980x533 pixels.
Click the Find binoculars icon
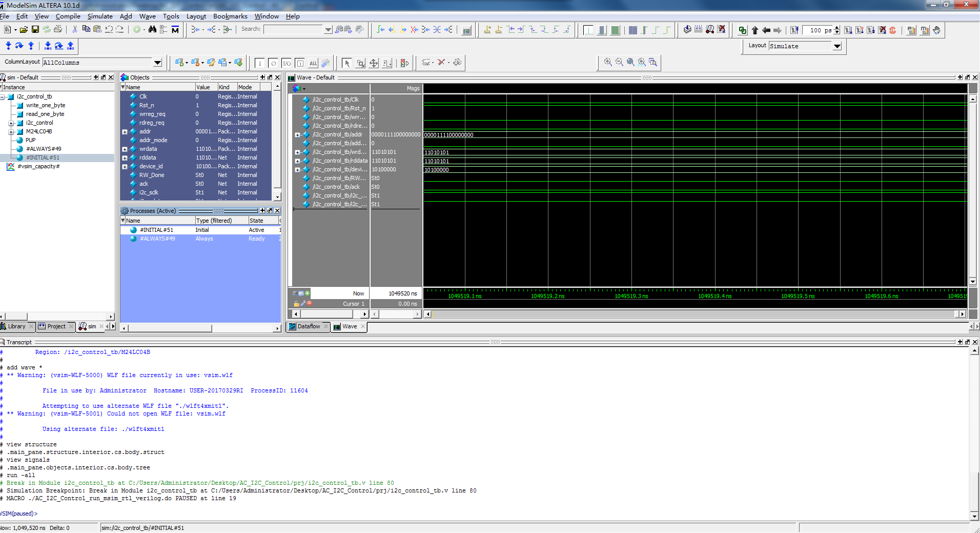tap(152, 30)
